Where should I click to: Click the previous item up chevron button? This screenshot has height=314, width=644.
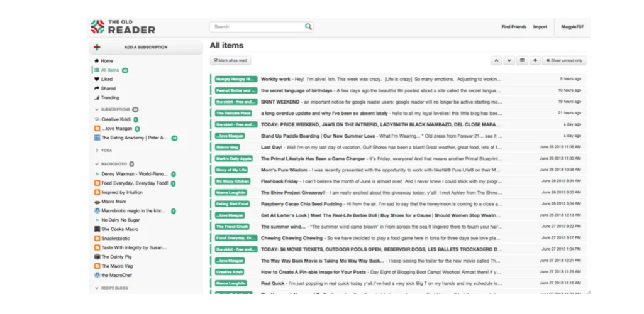pos(496,60)
